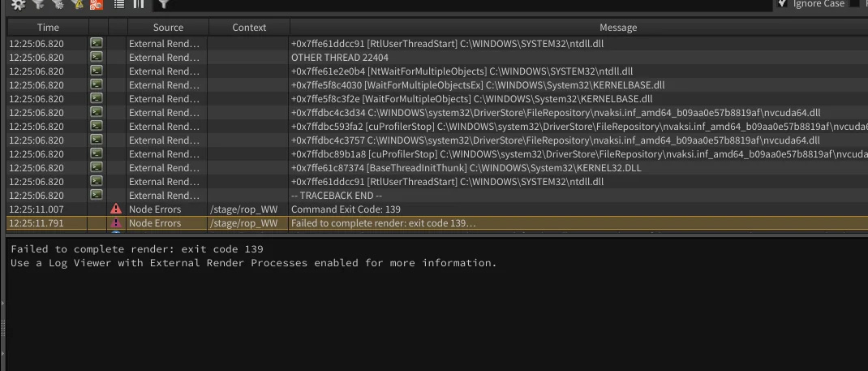Viewport: 868px width, 371px height.
Task: Click the funnel-with-gear filter icon
Action: [57, 4]
